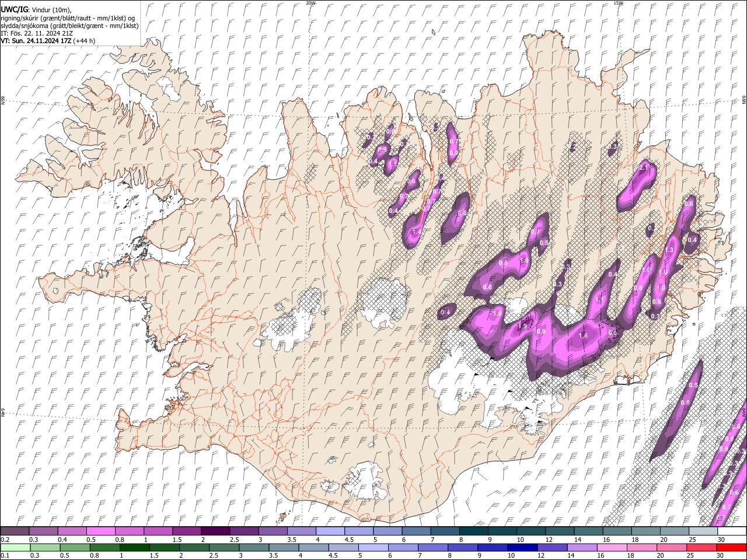Select top-row legend swatch between 25 and 30
Screen dimensions: 747x560
pyautogui.click(x=703, y=531)
